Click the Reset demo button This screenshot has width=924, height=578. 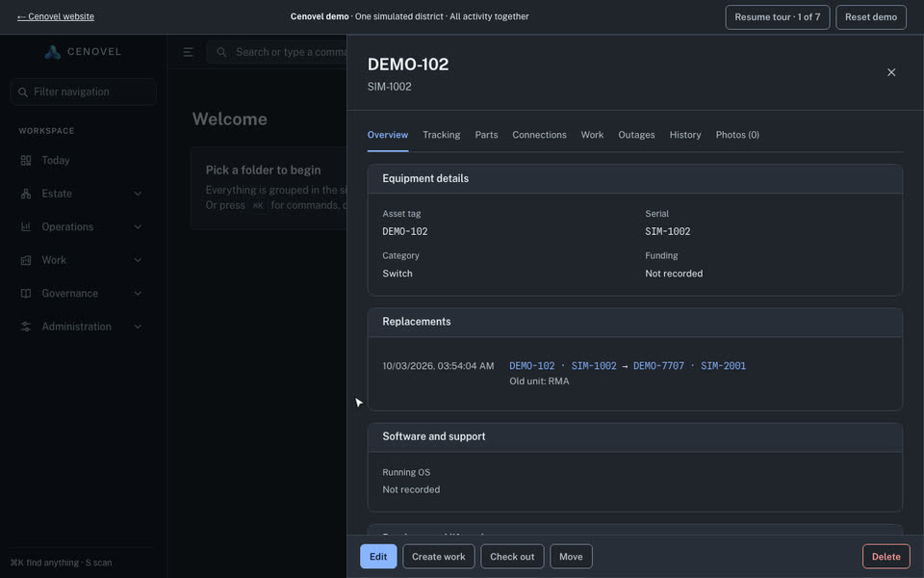(871, 17)
